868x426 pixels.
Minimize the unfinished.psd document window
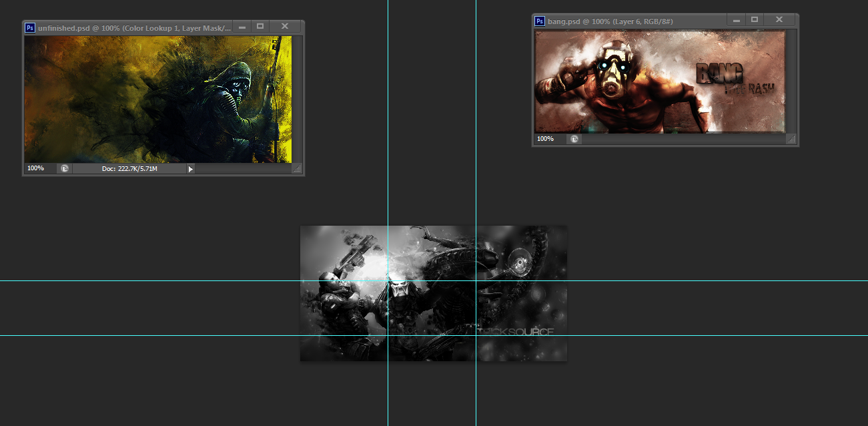(x=242, y=27)
